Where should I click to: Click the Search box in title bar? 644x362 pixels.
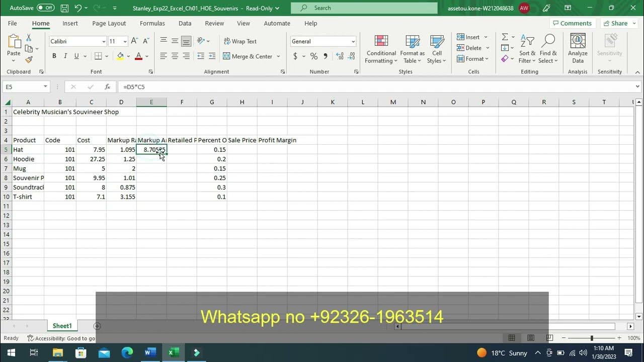coord(364,8)
